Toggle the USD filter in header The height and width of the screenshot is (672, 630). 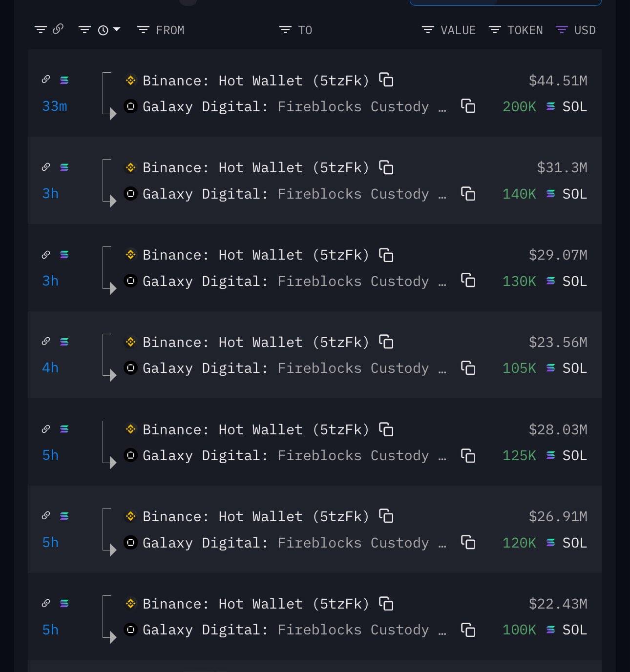pyautogui.click(x=576, y=30)
